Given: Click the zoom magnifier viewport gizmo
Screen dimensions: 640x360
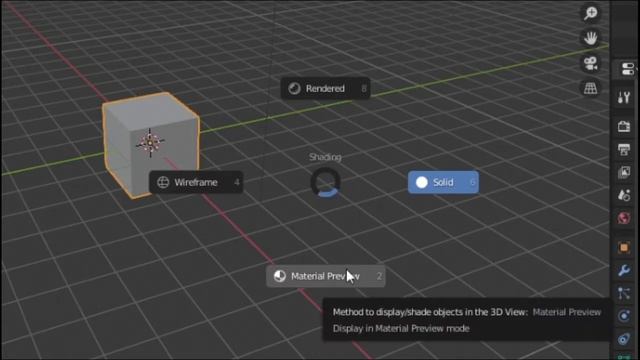Looking at the screenshot, I should tap(591, 13).
